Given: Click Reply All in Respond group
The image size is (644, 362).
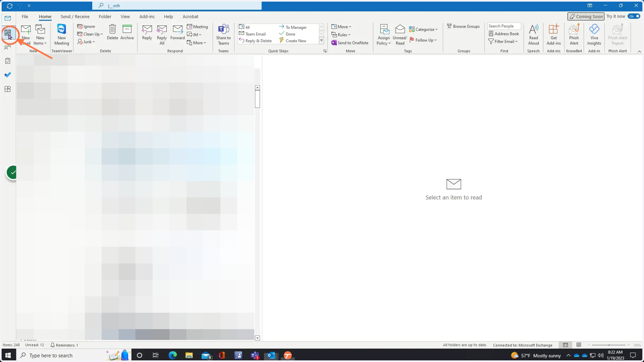Looking at the screenshot, I should click(162, 35).
